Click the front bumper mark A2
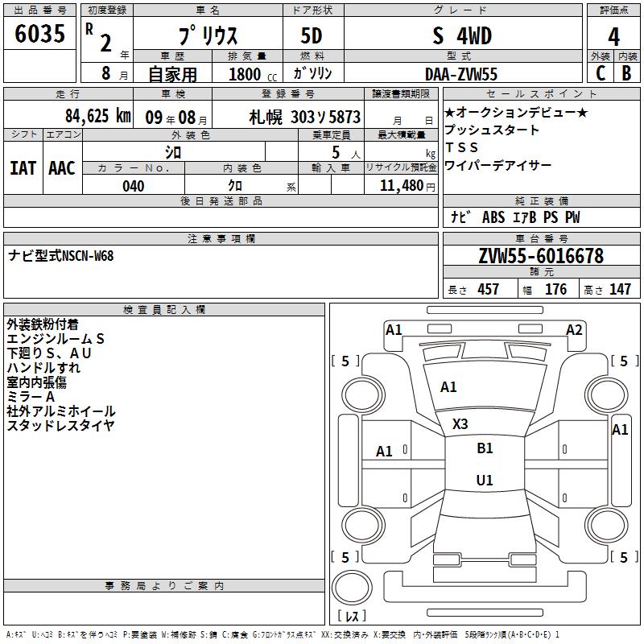Viewport: 644px width, 644px height. point(574,330)
